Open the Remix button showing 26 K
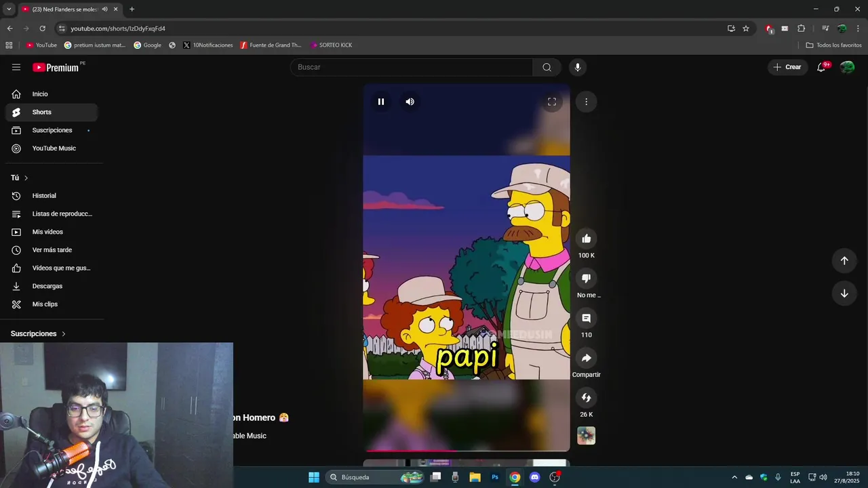This screenshot has height=488, width=868. (x=587, y=398)
